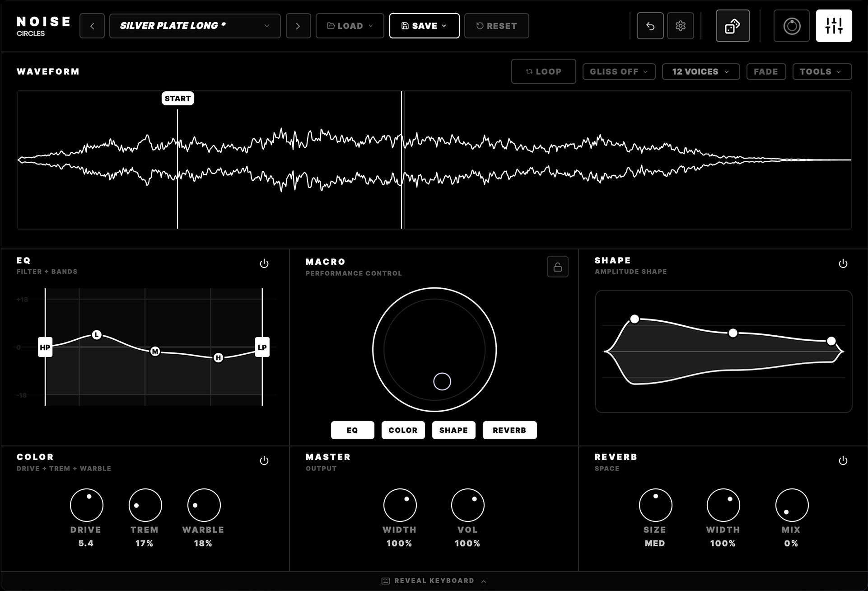This screenshot has width=868, height=591.
Task: Click the Reset button
Action: [496, 26]
